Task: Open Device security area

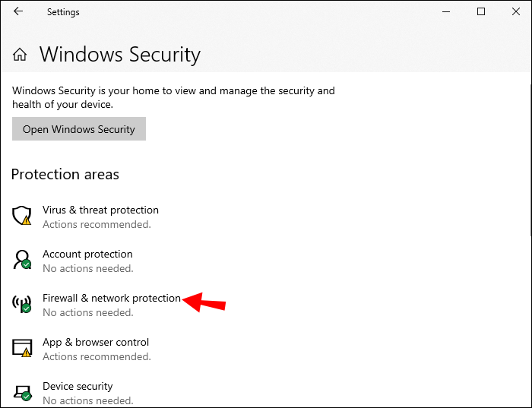Action: pos(78,386)
